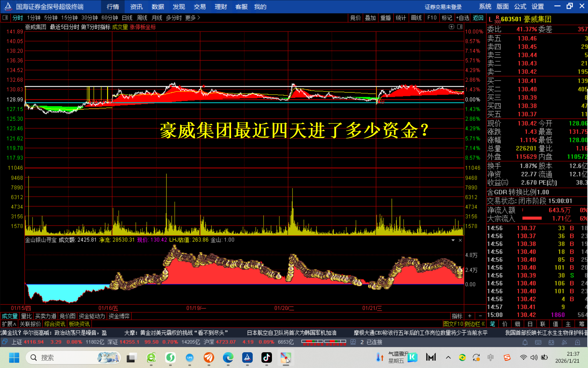Switch to the 日线 chart period
The height and width of the screenshot is (368, 588).
pyautogui.click(x=127, y=18)
